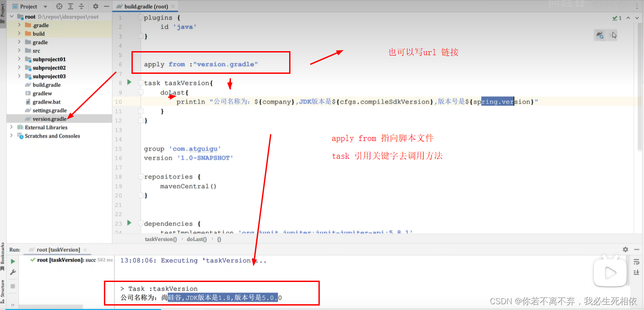Open the gradlew.bat file
Viewport: 644px width, 310px height.
click(47, 102)
